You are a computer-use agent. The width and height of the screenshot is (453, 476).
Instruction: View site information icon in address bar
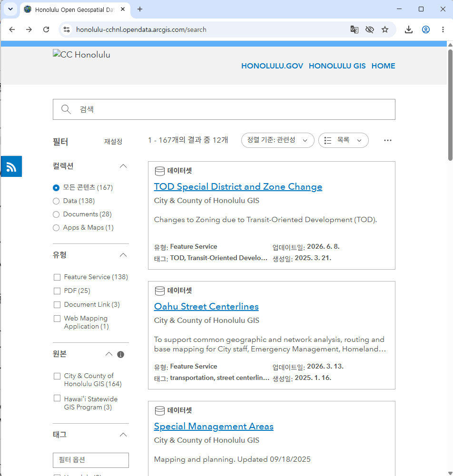coord(67,29)
